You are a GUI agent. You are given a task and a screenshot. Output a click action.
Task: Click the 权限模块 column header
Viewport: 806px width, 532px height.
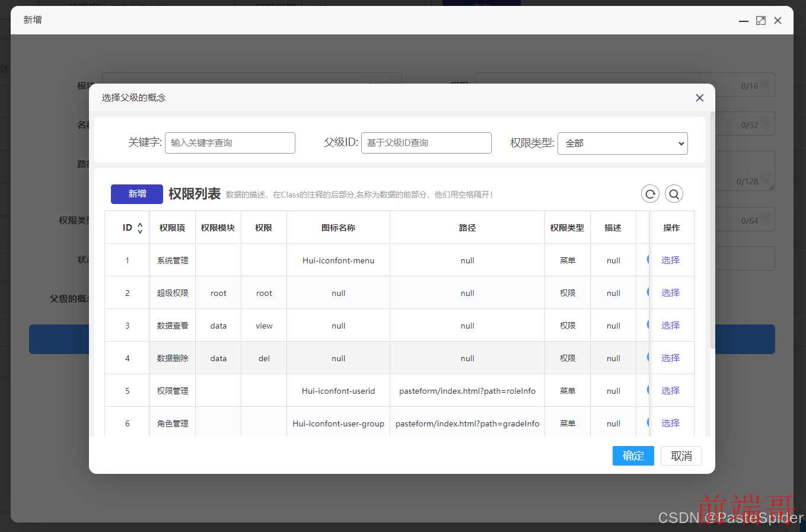point(218,228)
